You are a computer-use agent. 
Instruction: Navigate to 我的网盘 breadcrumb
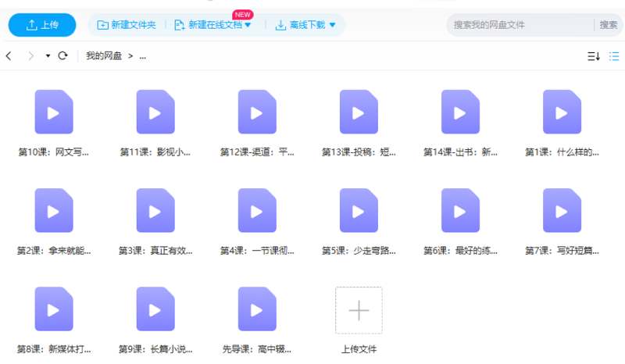pos(104,56)
